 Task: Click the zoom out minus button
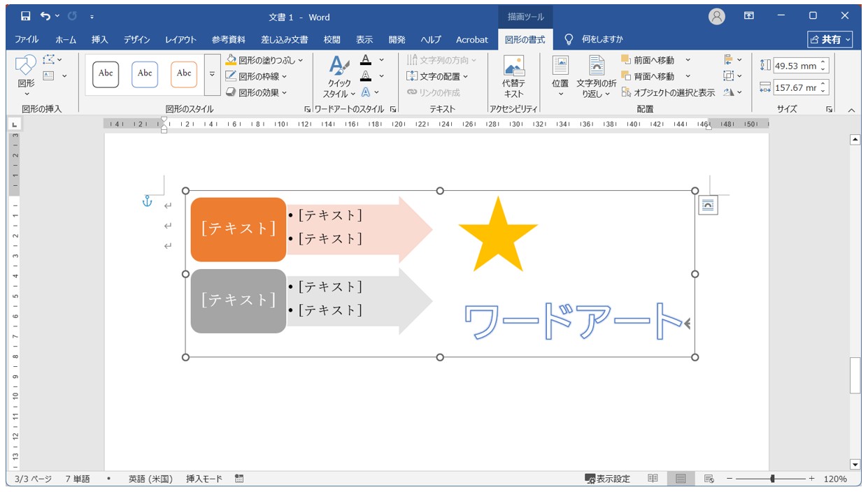(730, 479)
